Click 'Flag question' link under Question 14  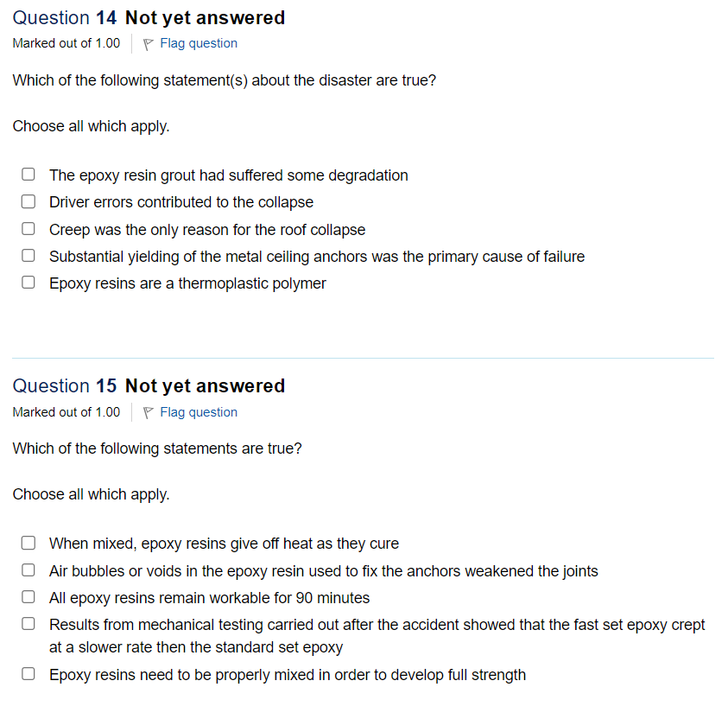(198, 43)
